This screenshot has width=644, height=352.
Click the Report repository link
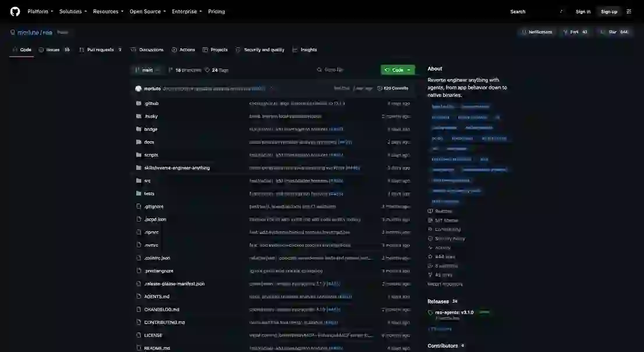pyautogui.click(x=445, y=284)
